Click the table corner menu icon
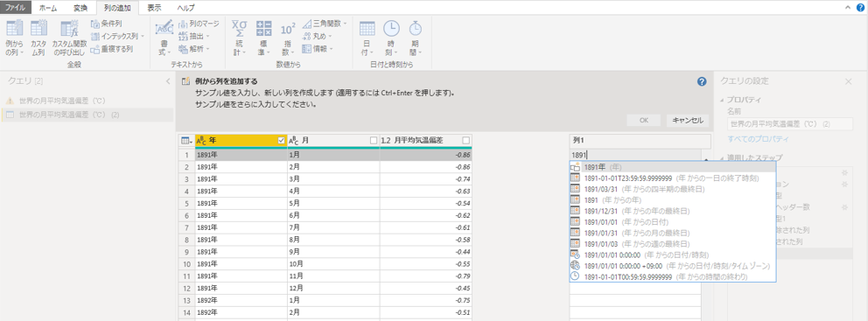Screen dimensions: 868x321 (187, 141)
